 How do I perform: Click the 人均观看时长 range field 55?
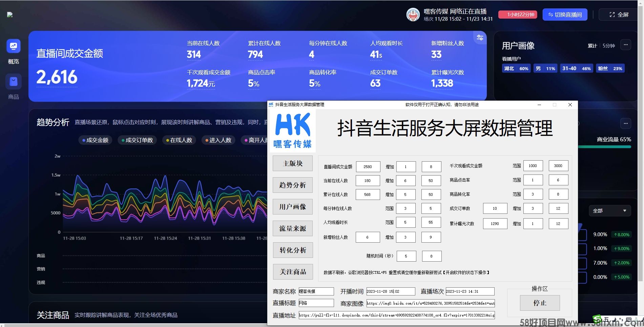(431, 222)
